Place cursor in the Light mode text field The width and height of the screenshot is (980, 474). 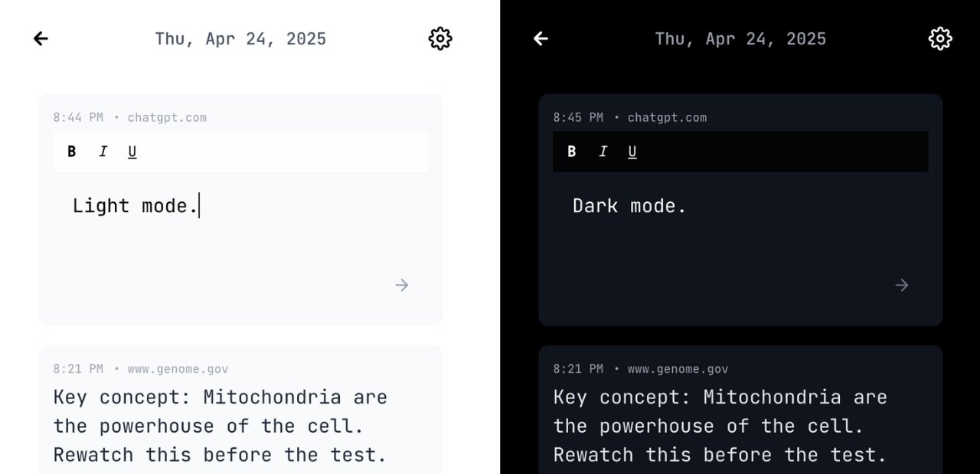pyautogui.click(x=135, y=205)
